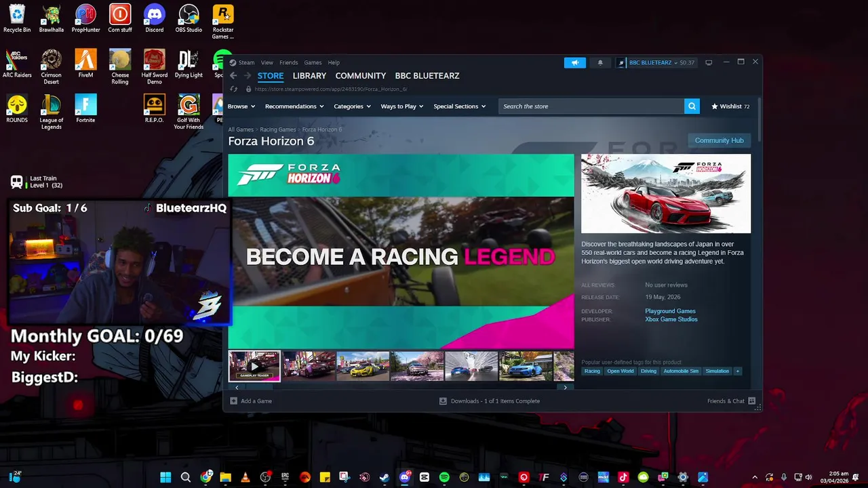The width and height of the screenshot is (868, 488).
Task: Open Playground Games developer link
Action: 670,311
